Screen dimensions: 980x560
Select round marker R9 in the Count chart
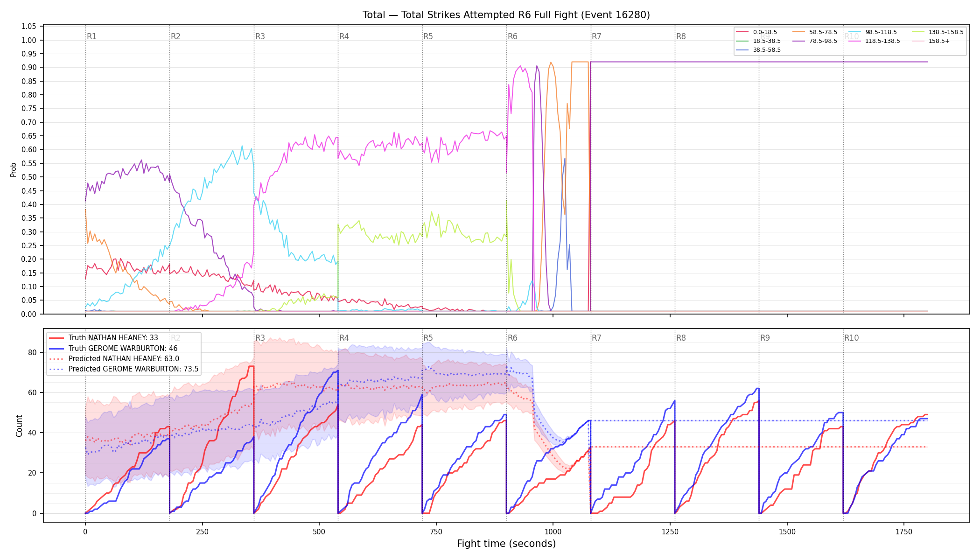click(765, 338)
